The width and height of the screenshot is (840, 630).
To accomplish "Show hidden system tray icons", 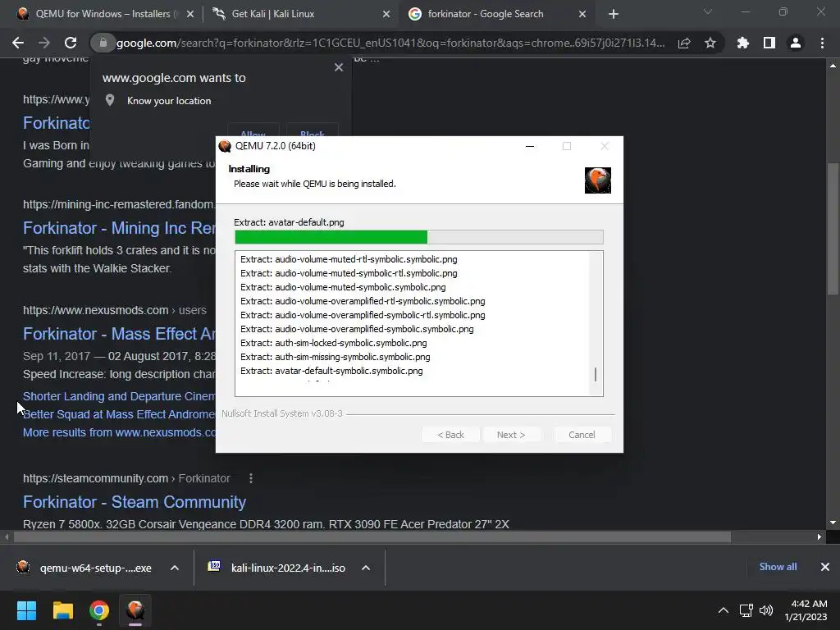I will coord(724,610).
